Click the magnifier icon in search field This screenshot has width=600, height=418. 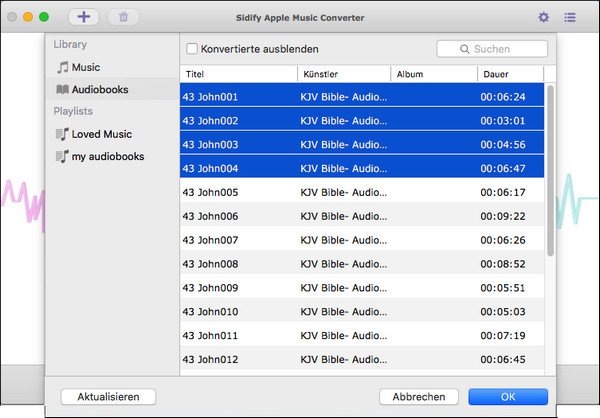point(465,49)
